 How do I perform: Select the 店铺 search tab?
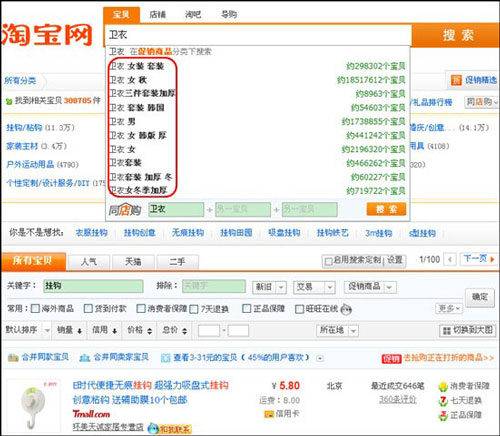click(157, 15)
